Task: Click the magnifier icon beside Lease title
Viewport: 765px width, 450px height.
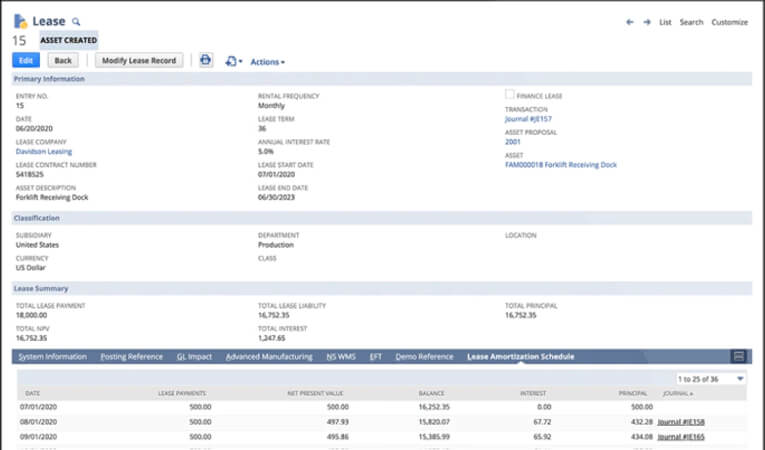Action: coord(77,22)
